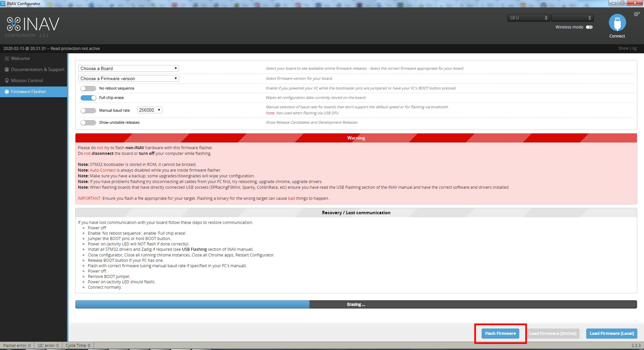This screenshot has height=350, width=644.
Task: Open the 256000 baud rate dropdown
Action: 150,110
